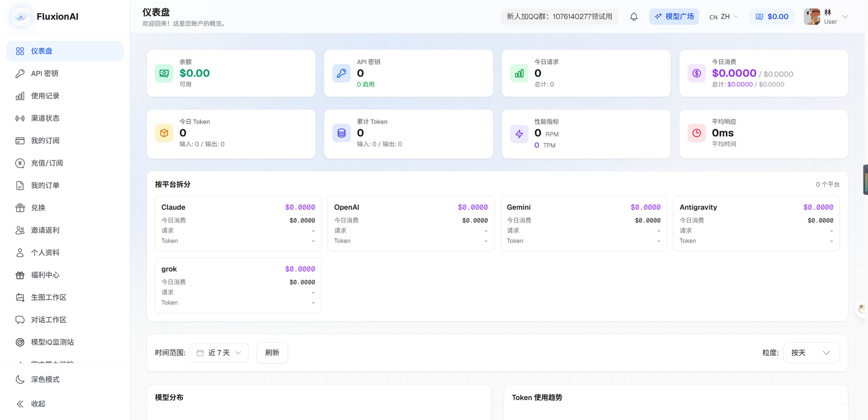Image resolution: width=868 pixels, height=420 pixels.
Task: Click the chat bubble icon beside 对话工作区
Action: click(x=20, y=320)
